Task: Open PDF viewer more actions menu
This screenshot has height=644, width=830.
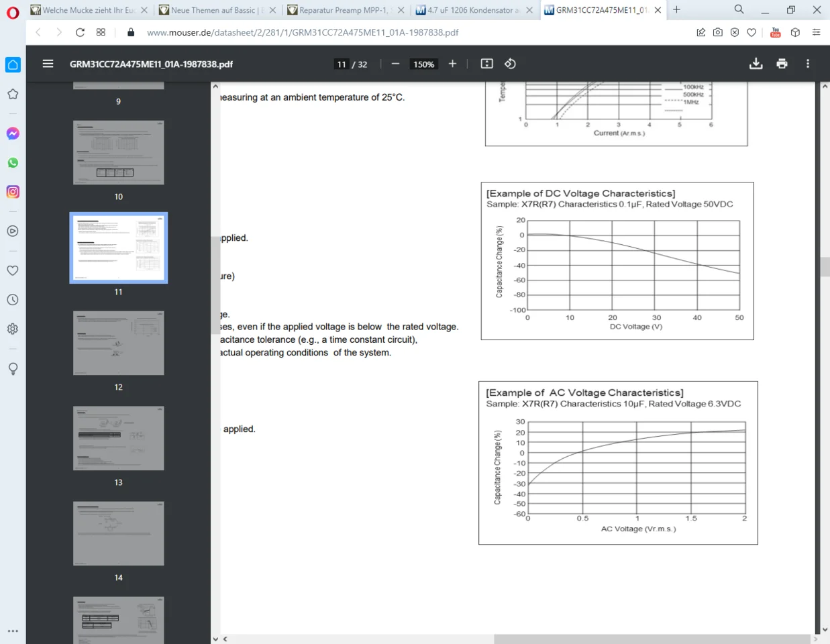Action: 808,64
